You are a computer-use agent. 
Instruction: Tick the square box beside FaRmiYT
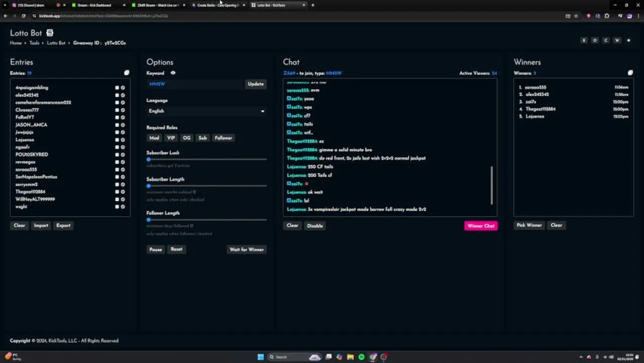click(117, 117)
